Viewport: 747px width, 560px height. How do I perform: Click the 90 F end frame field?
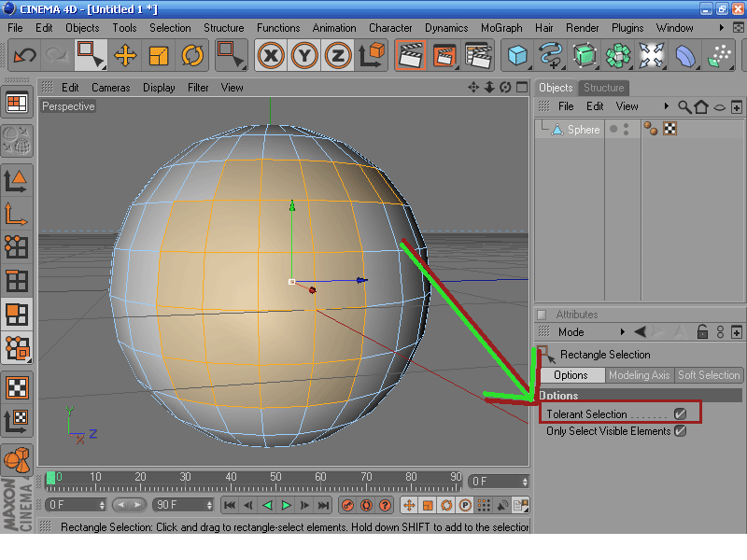click(183, 505)
